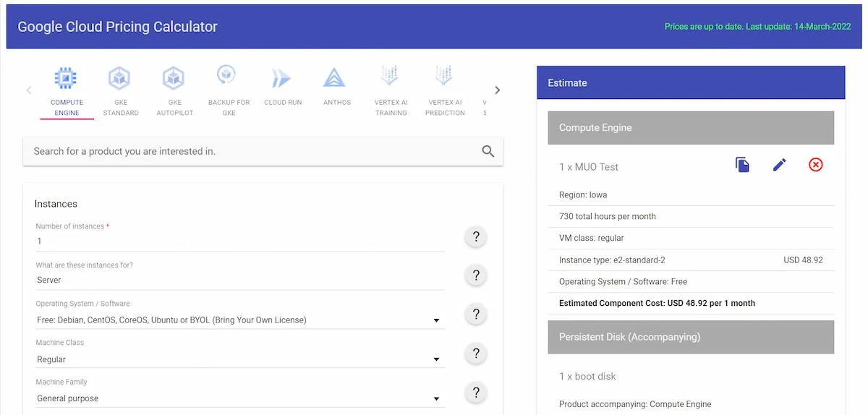The width and height of the screenshot is (868, 415).
Task: Open help for Operating System / Software
Action: (x=476, y=315)
